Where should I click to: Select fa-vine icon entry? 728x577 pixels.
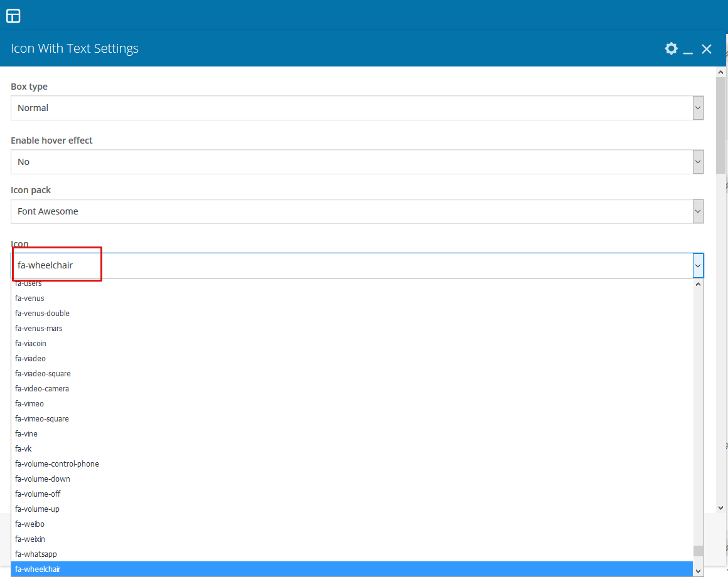pos(26,434)
